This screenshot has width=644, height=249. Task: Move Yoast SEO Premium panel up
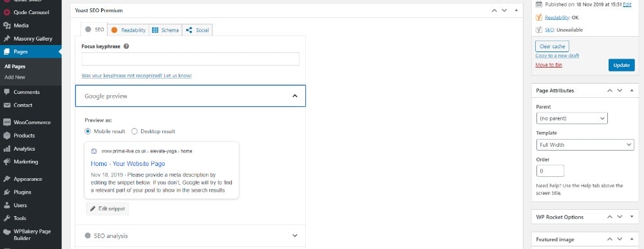495,10
